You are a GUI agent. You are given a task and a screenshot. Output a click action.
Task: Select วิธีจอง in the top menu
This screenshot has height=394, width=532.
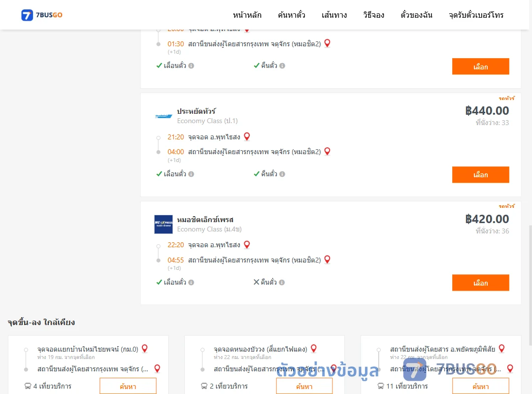[x=373, y=15]
